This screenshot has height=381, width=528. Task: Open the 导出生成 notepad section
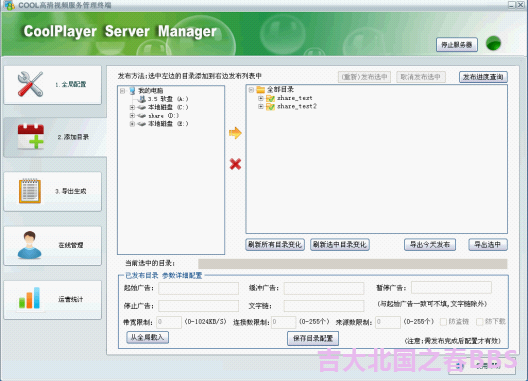click(52, 191)
